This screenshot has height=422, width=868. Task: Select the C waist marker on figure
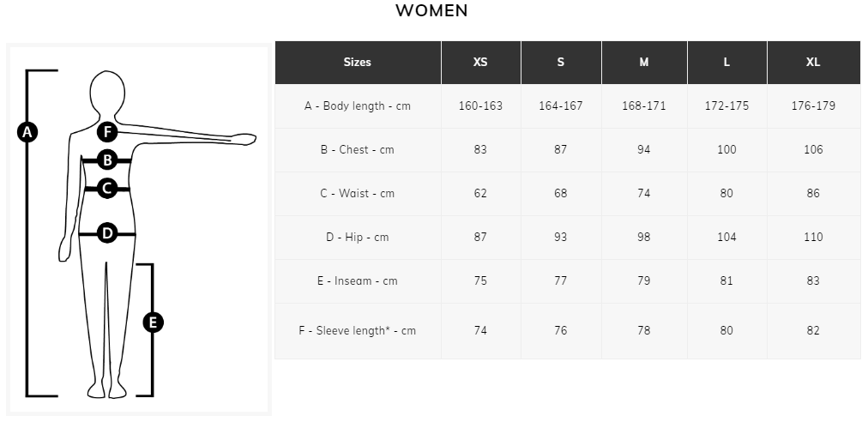[x=106, y=188]
